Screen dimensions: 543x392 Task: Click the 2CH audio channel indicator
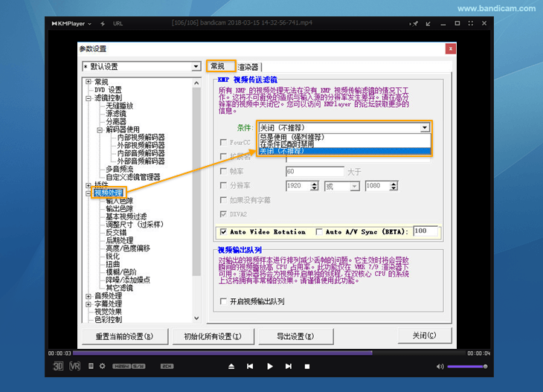click(x=167, y=367)
